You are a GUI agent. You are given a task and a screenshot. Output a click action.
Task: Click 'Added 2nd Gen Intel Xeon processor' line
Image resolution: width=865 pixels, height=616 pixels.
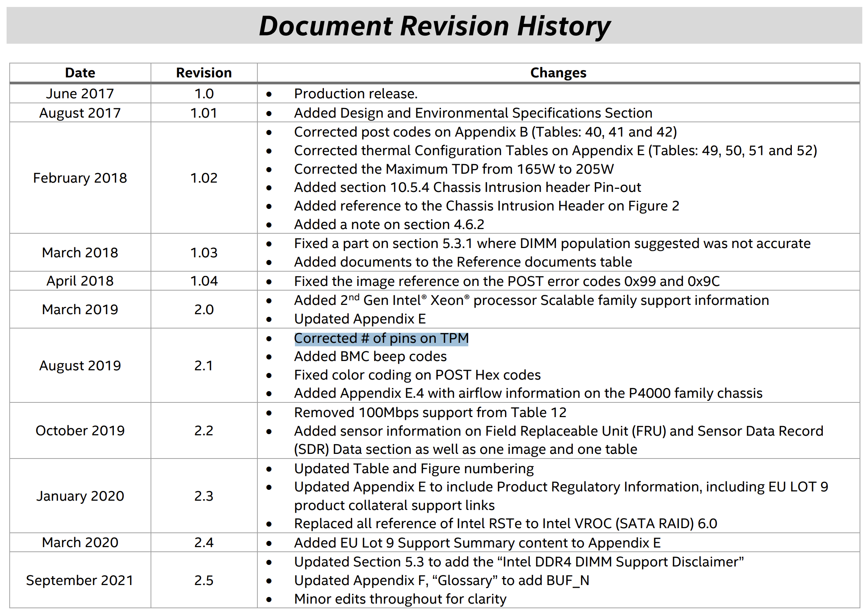coord(531,300)
